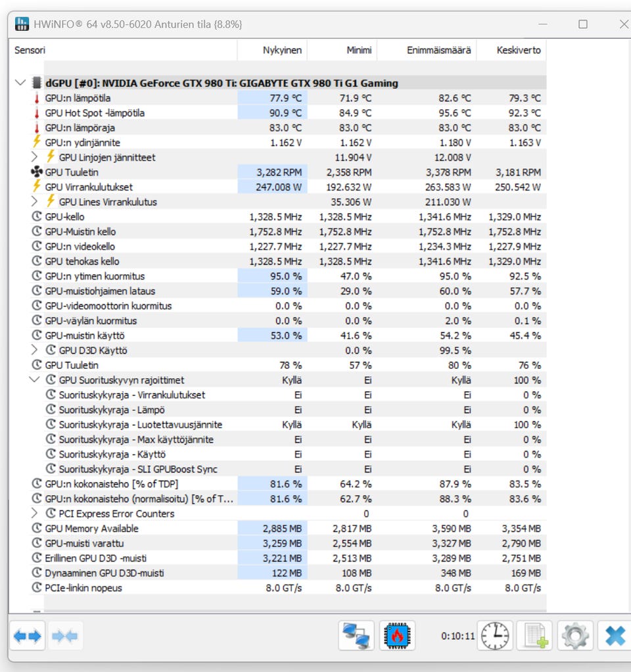This screenshot has height=672, width=631.
Task: Click maximum value 95.6 °C
Action: 454,113
